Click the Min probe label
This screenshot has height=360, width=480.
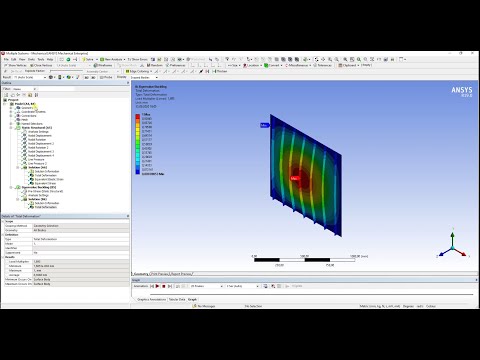tap(264, 125)
